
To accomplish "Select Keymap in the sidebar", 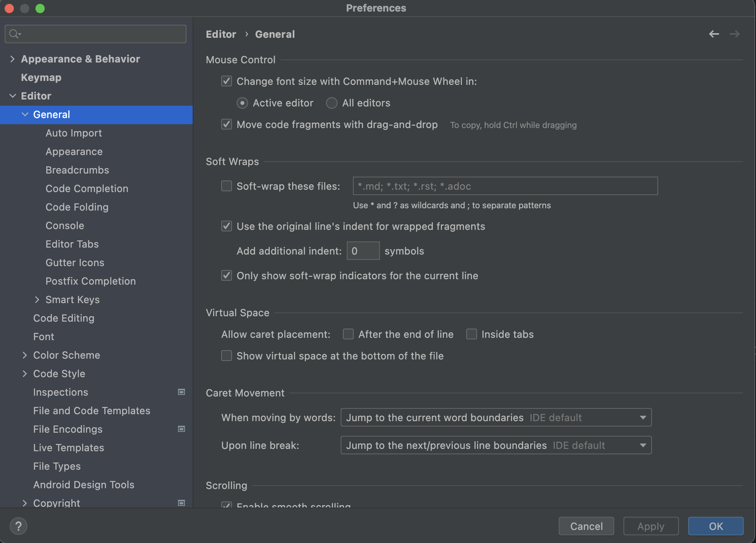I will 41,78.
